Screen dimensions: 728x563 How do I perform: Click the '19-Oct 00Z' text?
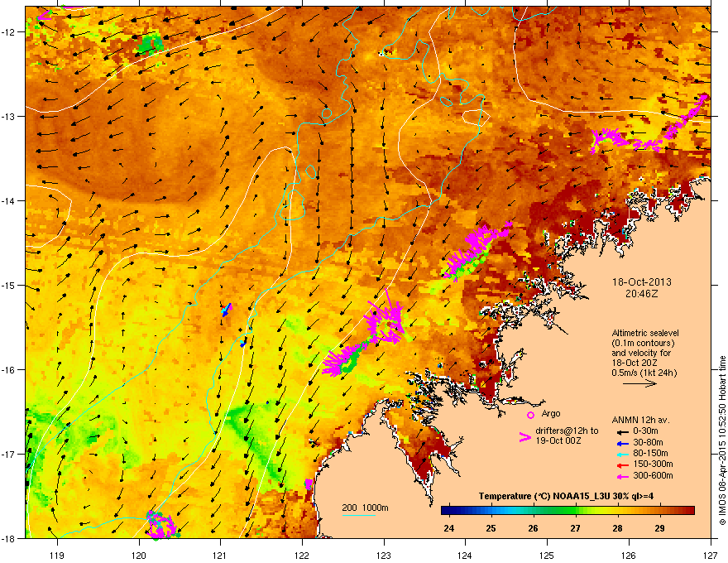coord(557,440)
